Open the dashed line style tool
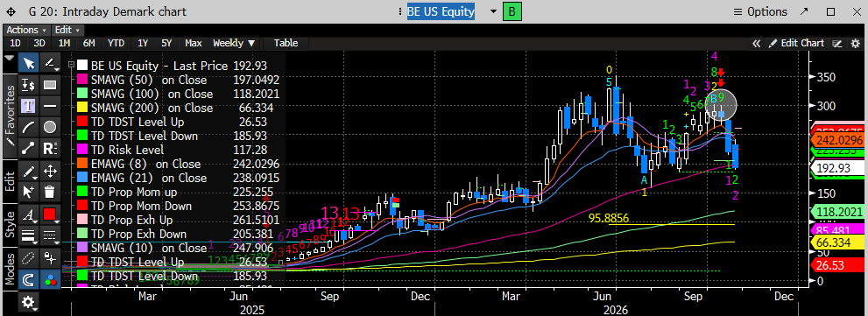 pos(50,235)
